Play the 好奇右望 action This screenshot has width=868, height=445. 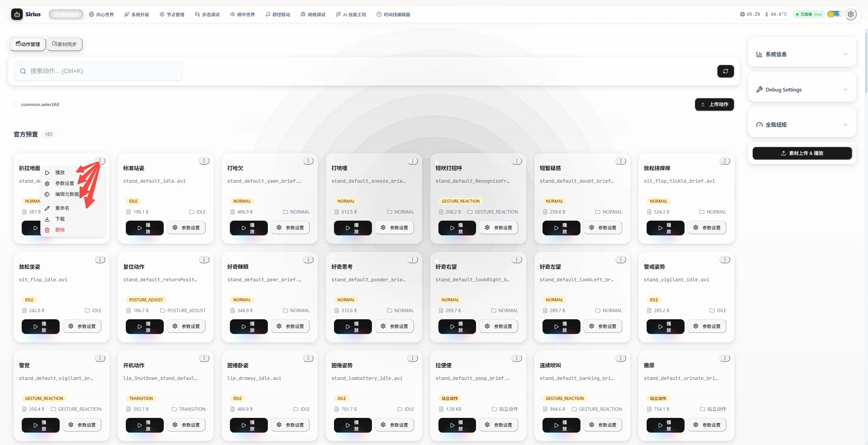457,326
